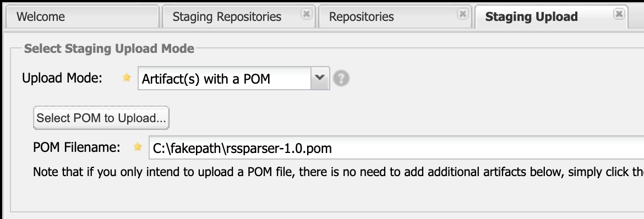Close the Staging Upload tab
This screenshot has height=219, width=644.
tap(619, 14)
